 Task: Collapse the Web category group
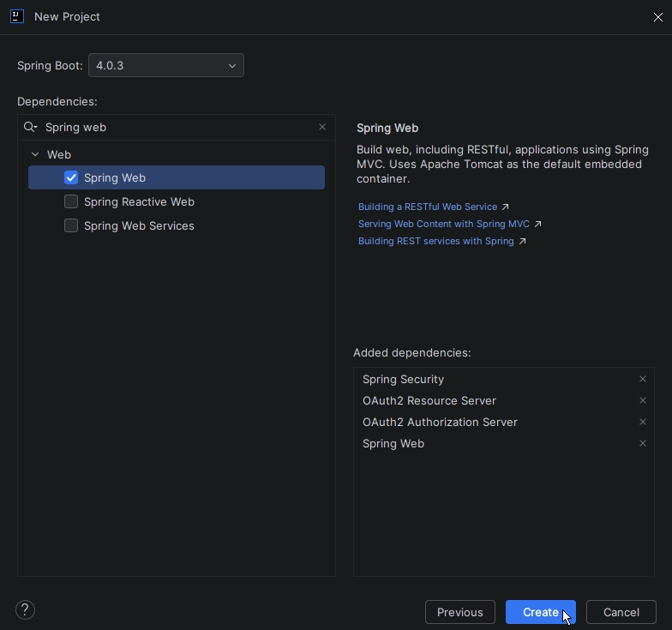pos(35,154)
